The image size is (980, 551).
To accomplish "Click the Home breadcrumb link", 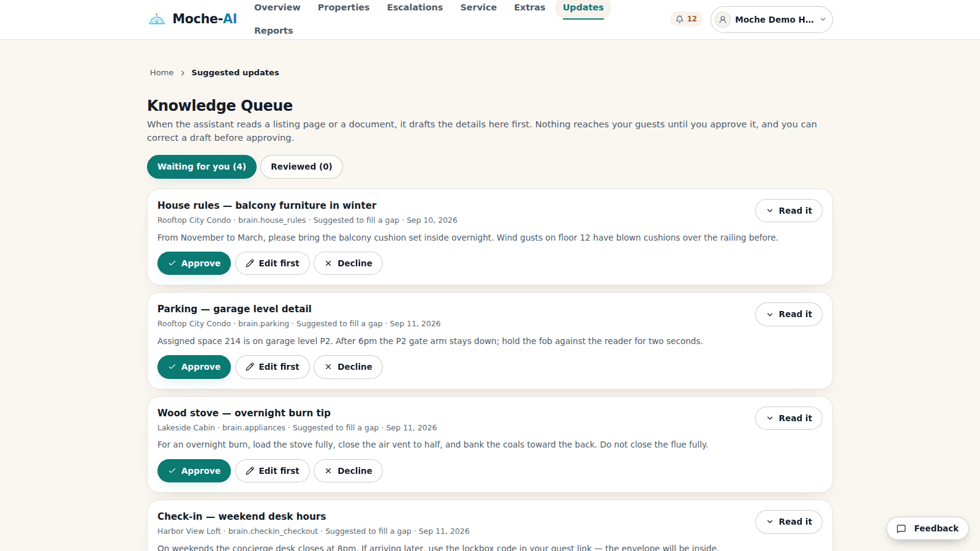I will pyautogui.click(x=162, y=72).
